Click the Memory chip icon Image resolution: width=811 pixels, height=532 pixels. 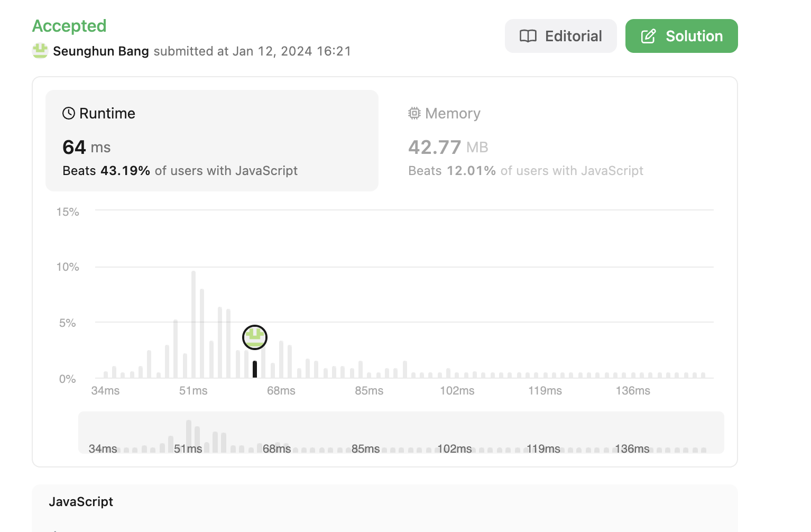coord(414,113)
